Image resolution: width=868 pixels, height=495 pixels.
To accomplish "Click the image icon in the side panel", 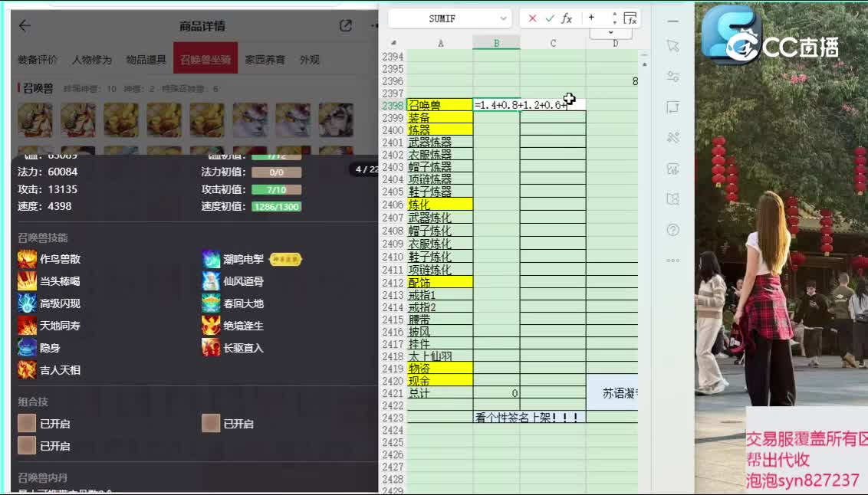I will coord(672,169).
